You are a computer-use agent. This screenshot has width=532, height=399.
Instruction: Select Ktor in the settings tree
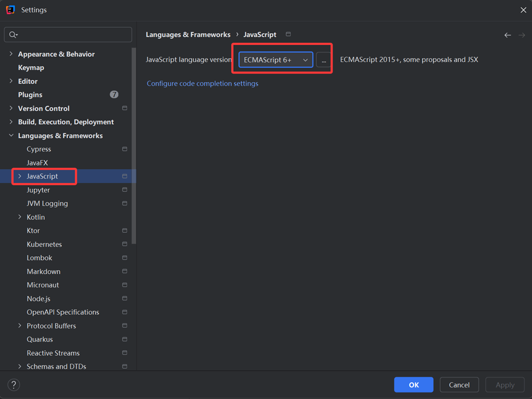coord(33,231)
